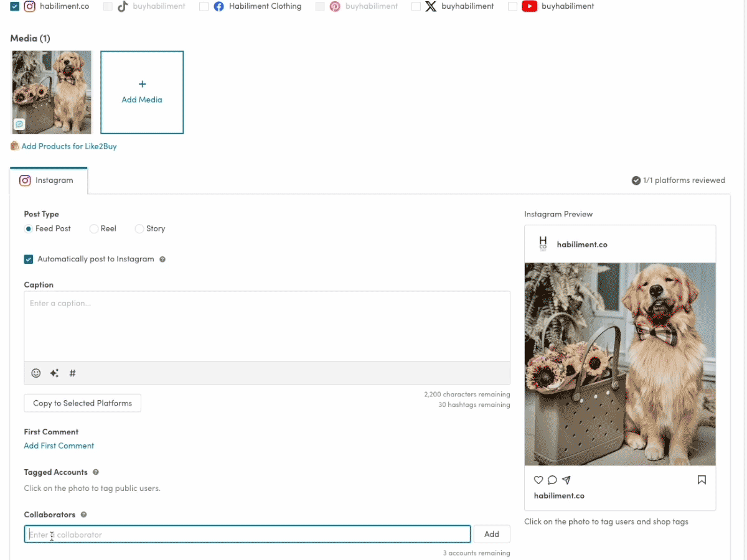Click the share arrow icon in preview
The width and height of the screenshot is (747, 560).
[x=566, y=480]
